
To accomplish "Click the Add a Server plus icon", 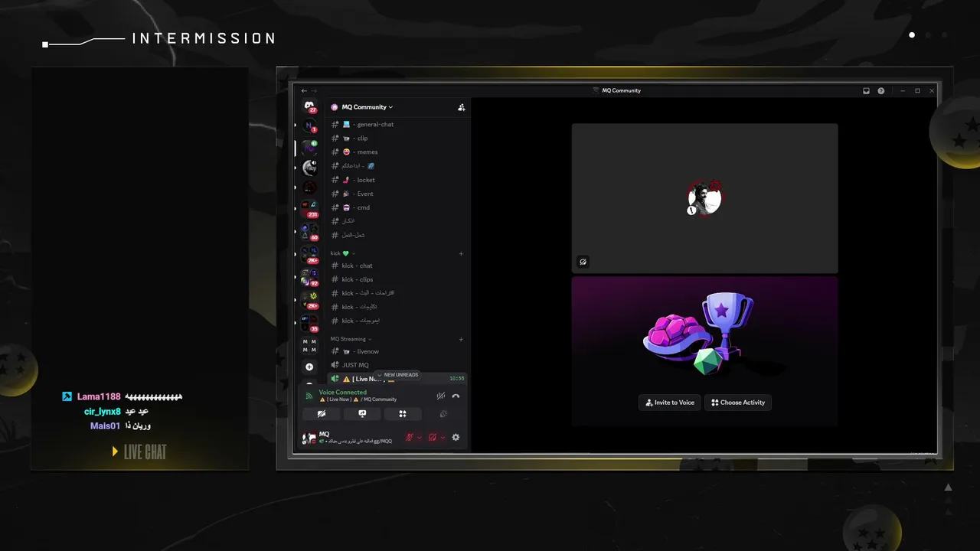I will tap(309, 367).
